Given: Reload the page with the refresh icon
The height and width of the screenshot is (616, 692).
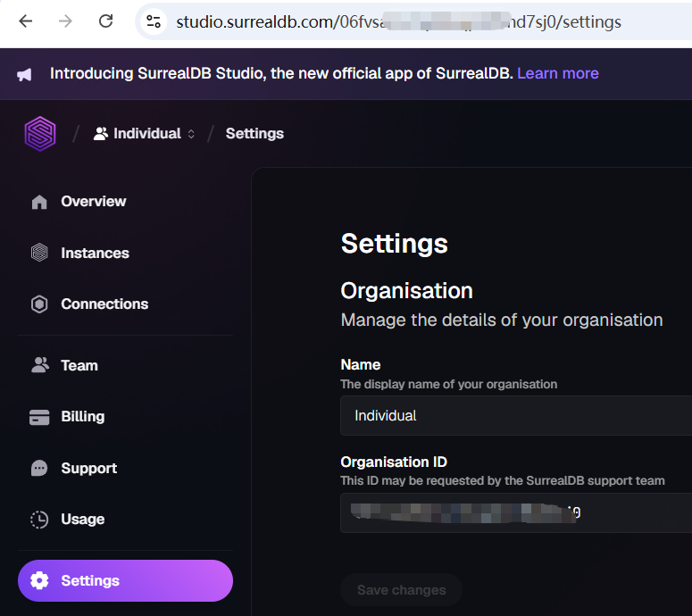Looking at the screenshot, I should click(x=106, y=21).
